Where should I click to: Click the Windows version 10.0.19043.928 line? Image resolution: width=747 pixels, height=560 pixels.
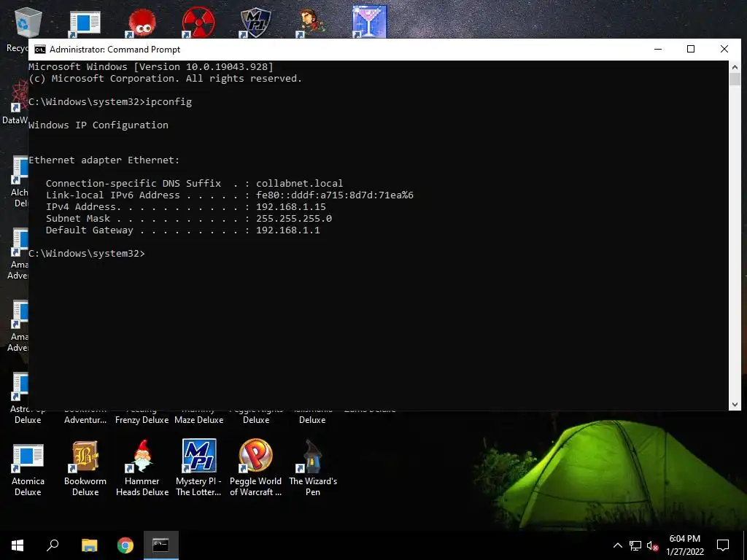click(x=151, y=66)
